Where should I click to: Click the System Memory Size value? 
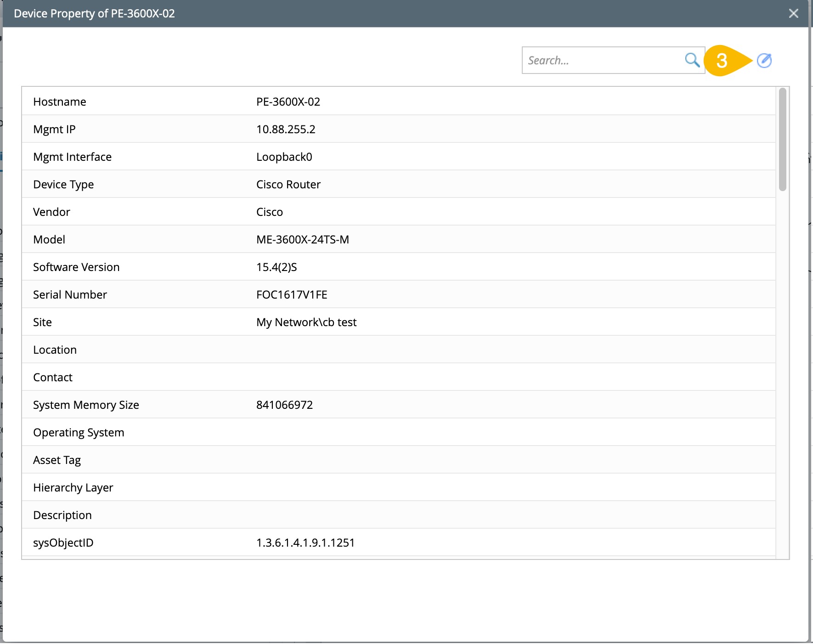pos(284,405)
